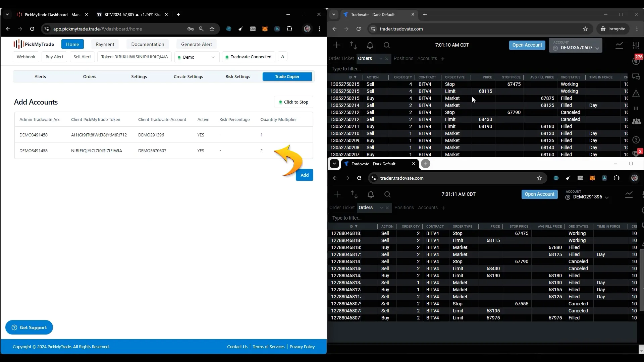Click Open Account in top Tradovate window
This screenshot has height=362, width=644.
pyautogui.click(x=527, y=45)
